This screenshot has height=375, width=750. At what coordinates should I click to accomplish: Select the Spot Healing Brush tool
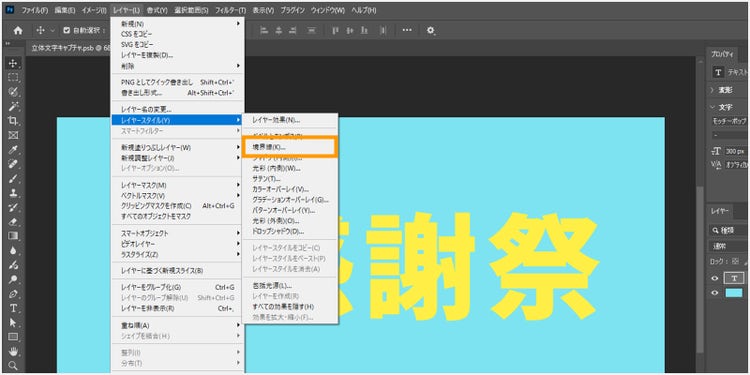coord(13,164)
